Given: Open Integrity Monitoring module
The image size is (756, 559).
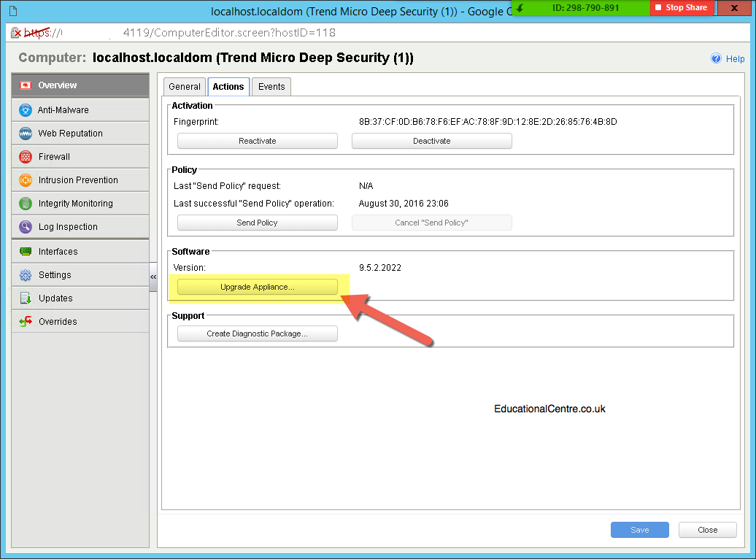Looking at the screenshot, I should 76,204.
